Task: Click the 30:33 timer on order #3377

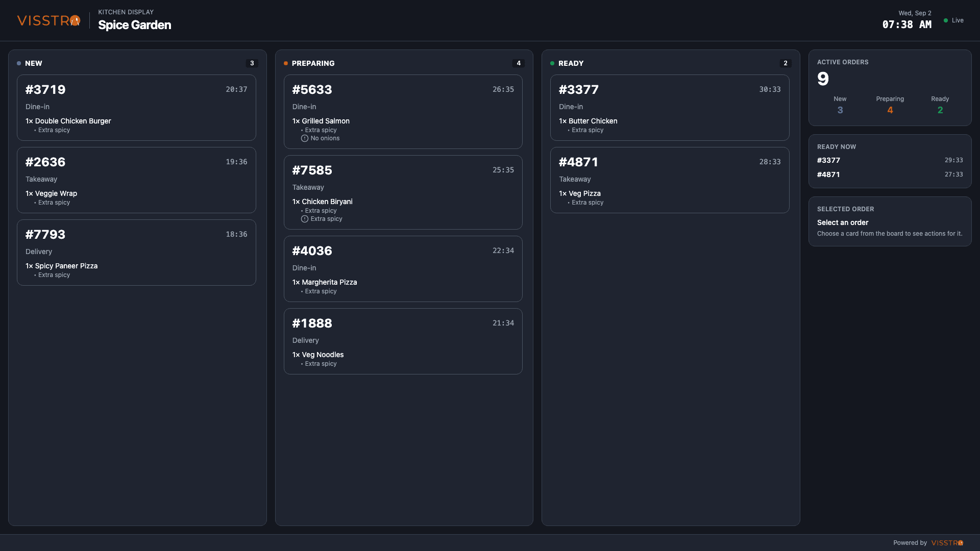Action: pyautogui.click(x=770, y=89)
